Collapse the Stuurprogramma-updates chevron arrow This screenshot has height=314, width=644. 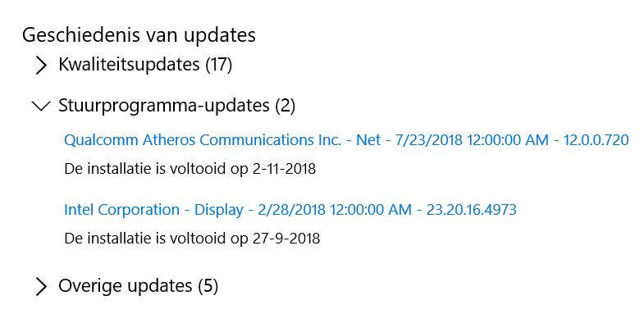click(x=41, y=106)
